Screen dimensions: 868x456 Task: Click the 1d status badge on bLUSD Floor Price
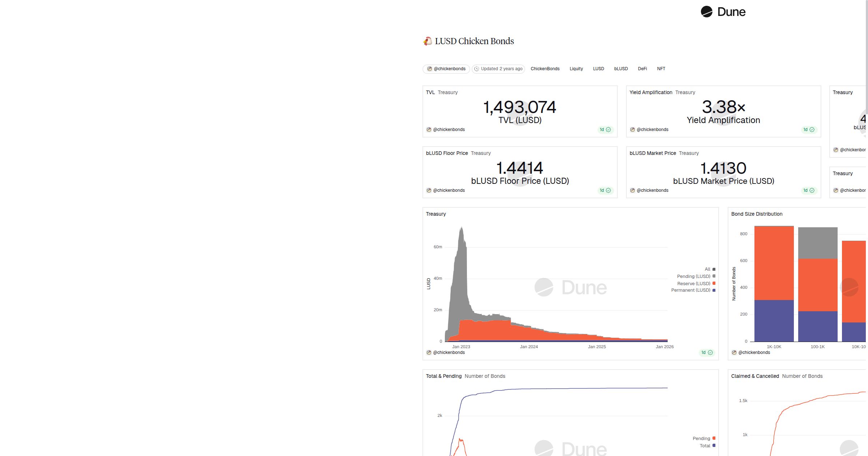tap(605, 190)
